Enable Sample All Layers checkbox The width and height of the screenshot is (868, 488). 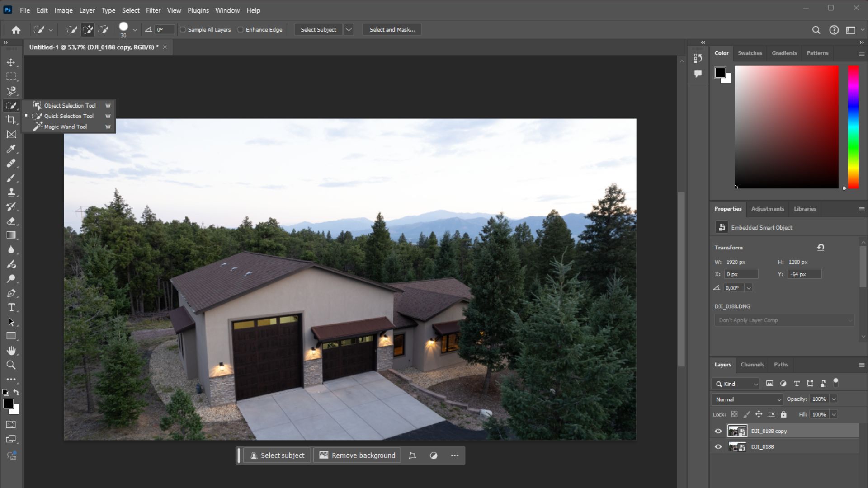[183, 30]
